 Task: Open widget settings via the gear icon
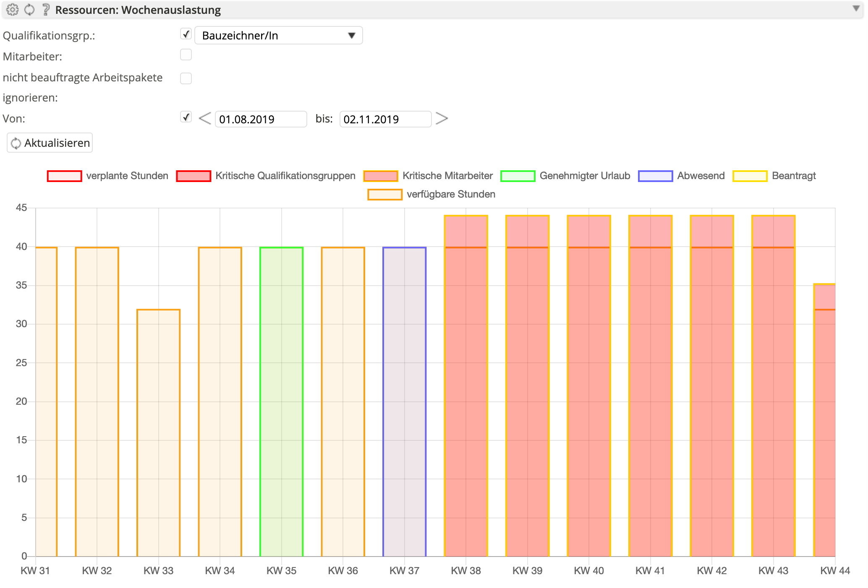[x=13, y=9]
